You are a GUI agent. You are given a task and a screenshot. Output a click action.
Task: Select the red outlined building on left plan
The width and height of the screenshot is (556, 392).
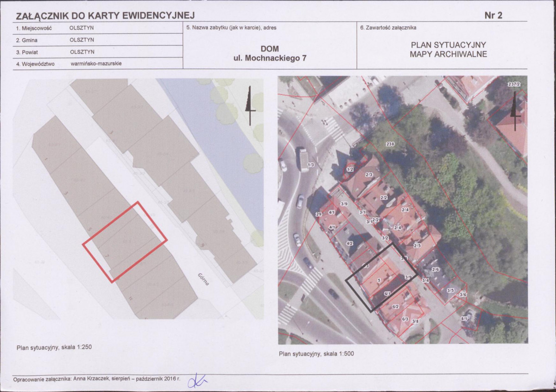[x=125, y=241]
